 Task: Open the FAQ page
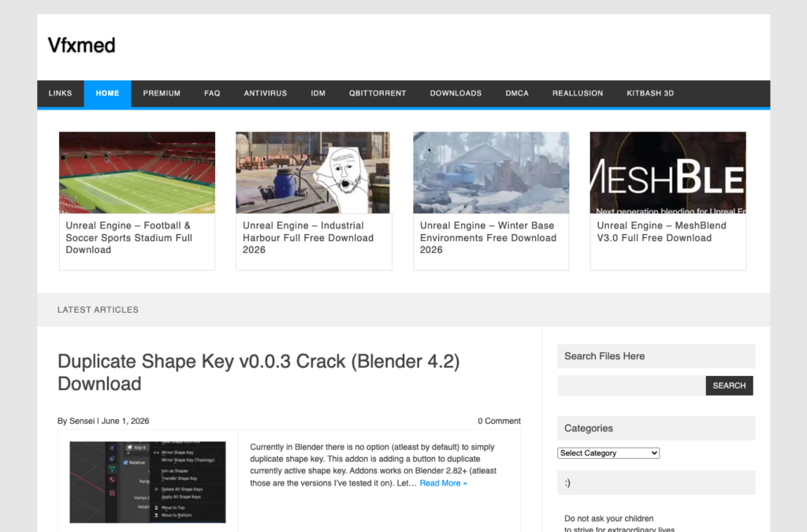pyautogui.click(x=212, y=93)
